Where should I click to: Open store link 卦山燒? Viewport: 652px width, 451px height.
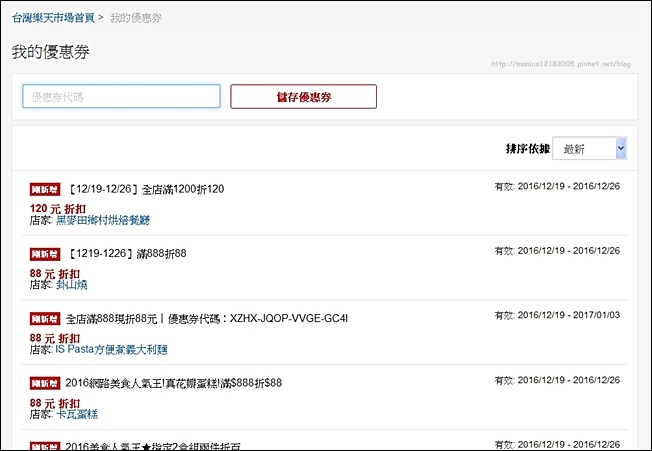[x=72, y=285]
